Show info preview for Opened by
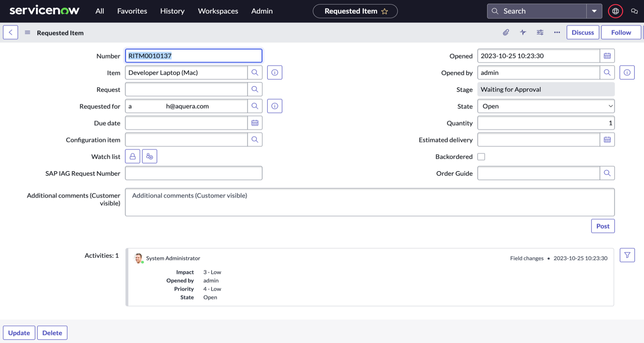Screen dimensions: 644x343 627,73
